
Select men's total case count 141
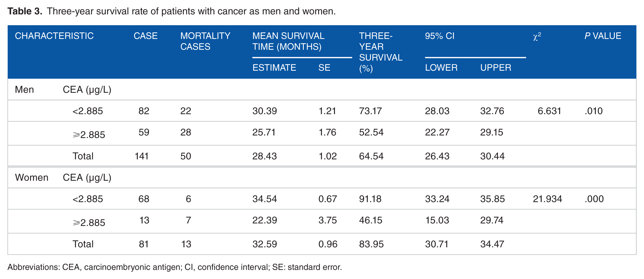click(141, 156)
